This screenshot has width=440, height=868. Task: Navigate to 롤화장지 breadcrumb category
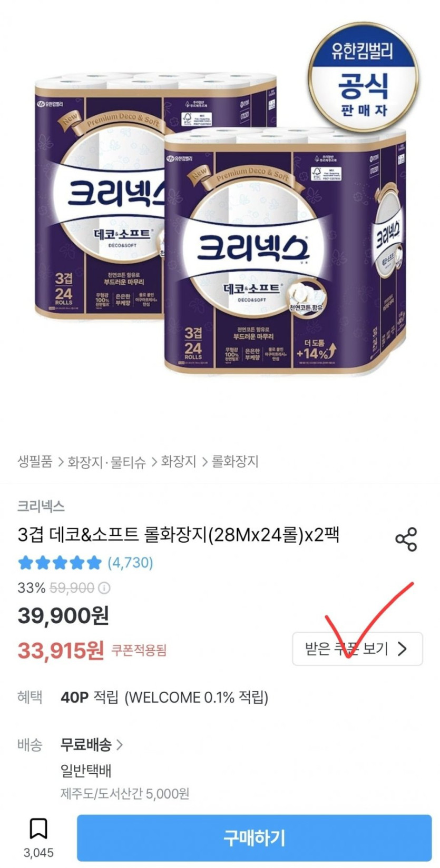[235, 462]
